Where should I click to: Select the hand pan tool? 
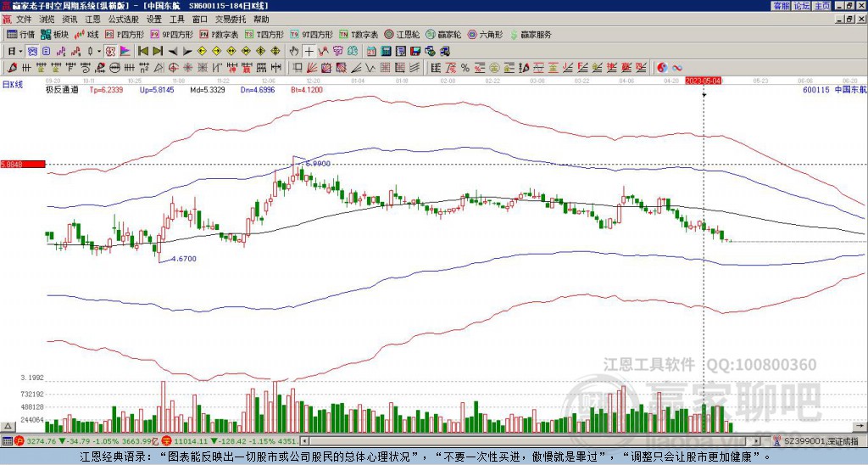click(x=294, y=52)
